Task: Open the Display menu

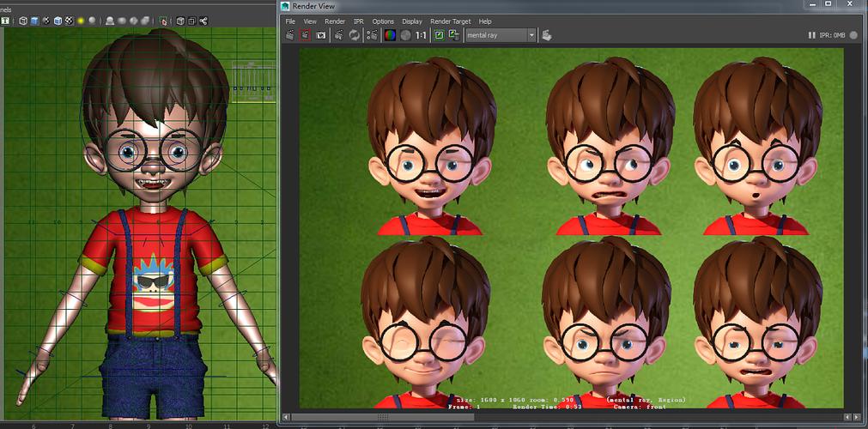Action: click(x=412, y=21)
